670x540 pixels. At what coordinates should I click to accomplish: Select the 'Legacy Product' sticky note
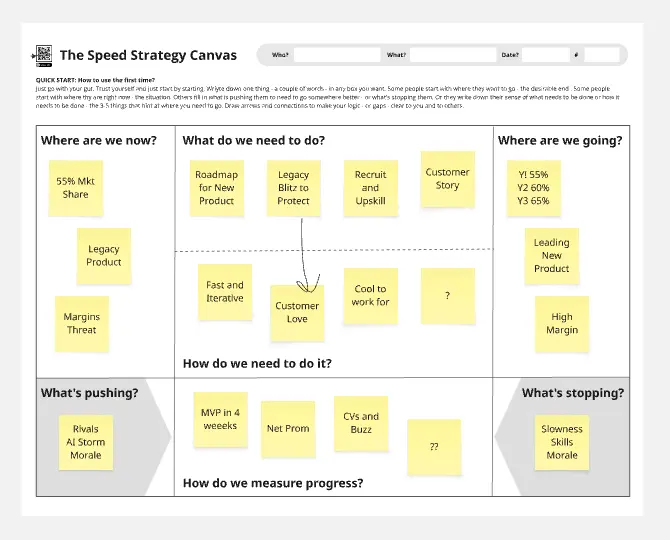click(104, 256)
